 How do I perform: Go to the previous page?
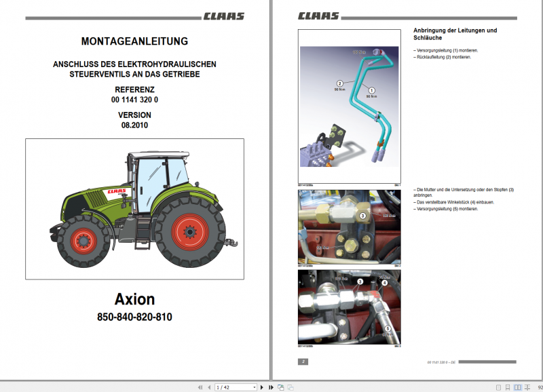[209, 387]
